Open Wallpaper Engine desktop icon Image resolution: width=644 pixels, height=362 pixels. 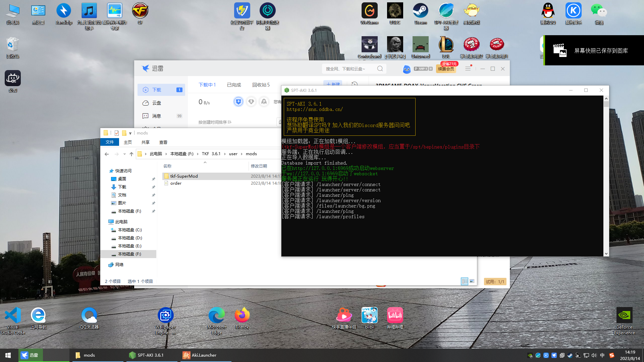pos(165,321)
